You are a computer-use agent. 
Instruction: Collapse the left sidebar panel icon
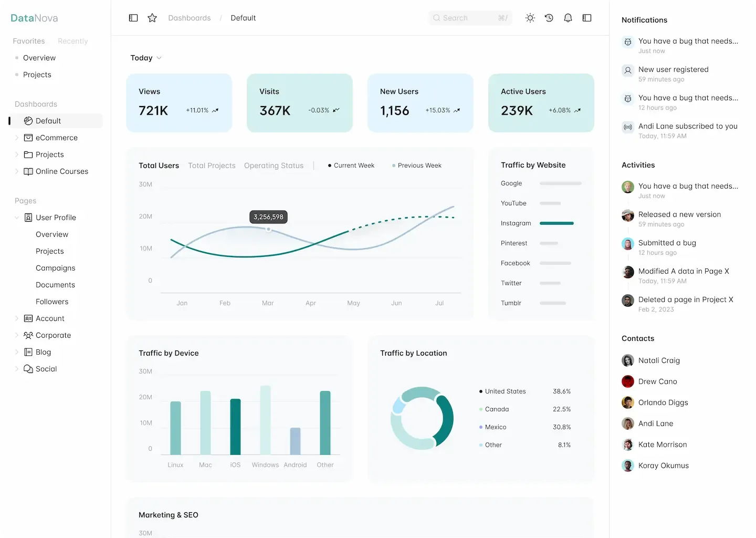[x=133, y=17]
